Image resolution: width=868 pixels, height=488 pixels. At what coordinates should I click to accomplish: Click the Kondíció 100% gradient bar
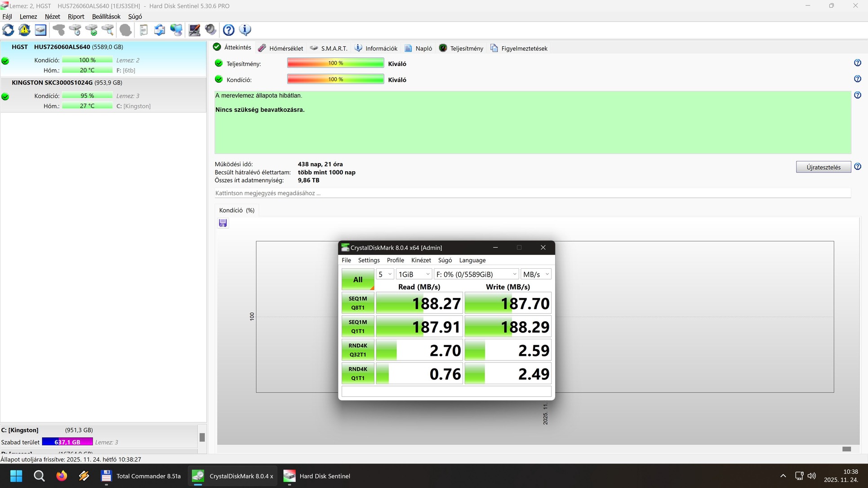(x=335, y=80)
